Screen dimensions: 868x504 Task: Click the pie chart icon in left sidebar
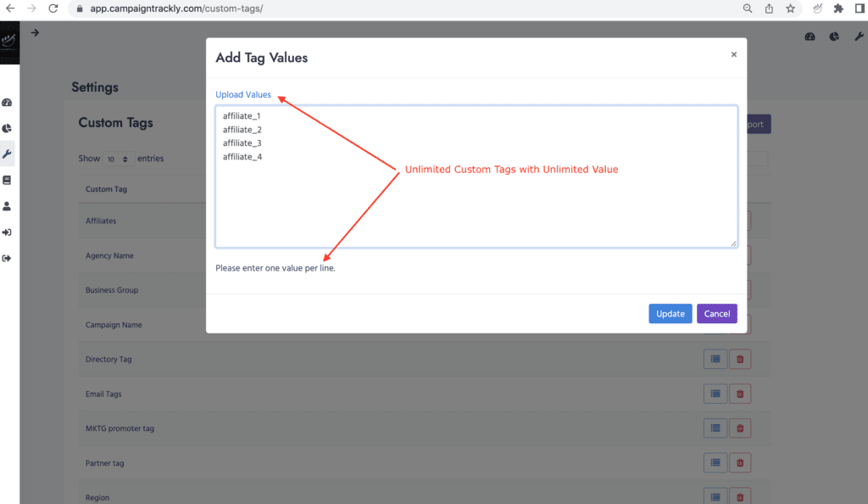[x=8, y=128]
